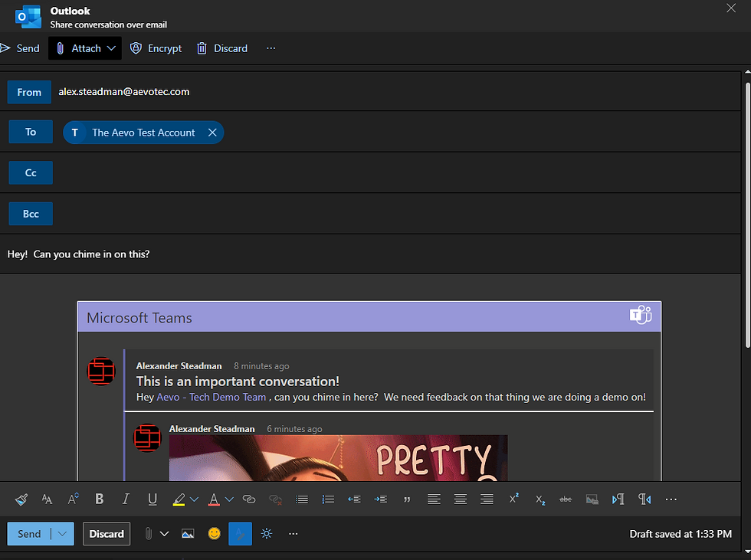Open the font size icon

click(x=74, y=499)
